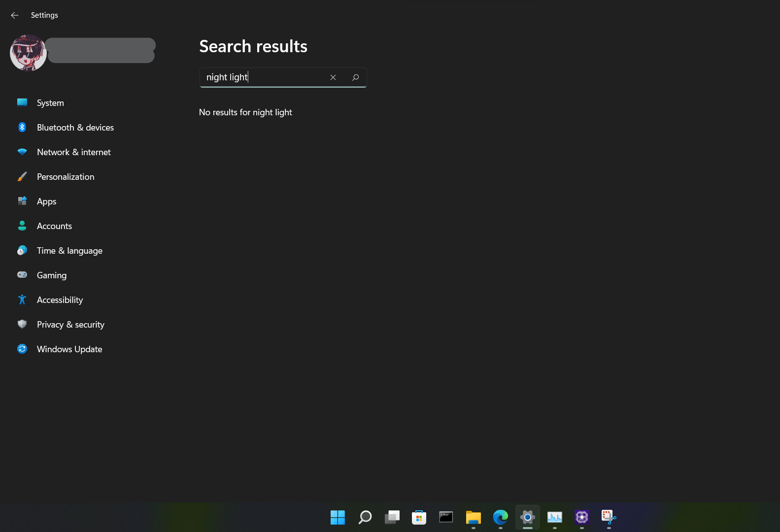
Task: Select the Windows Update label
Action: point(69,349)
